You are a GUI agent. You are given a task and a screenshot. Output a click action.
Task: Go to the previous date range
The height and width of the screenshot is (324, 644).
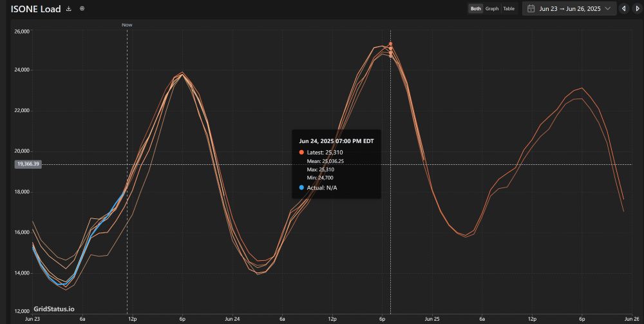(624, 8)
